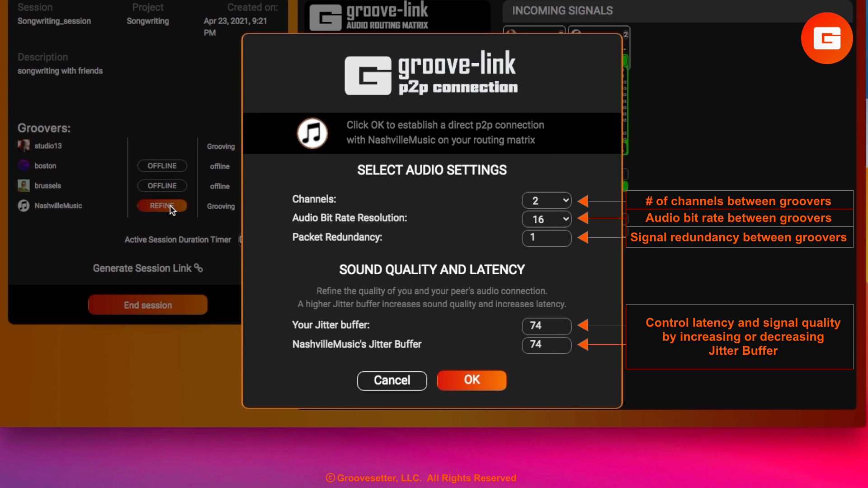868x488 pixels.
Task: Click the Packet Redundancy field
Action: click(546, 238)
